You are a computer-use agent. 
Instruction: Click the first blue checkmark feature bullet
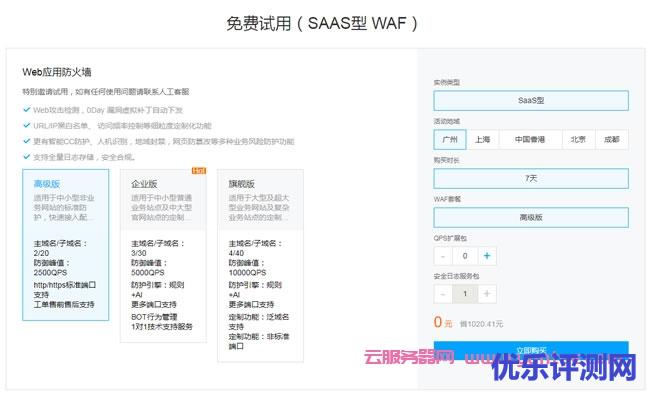click(27, 110)
